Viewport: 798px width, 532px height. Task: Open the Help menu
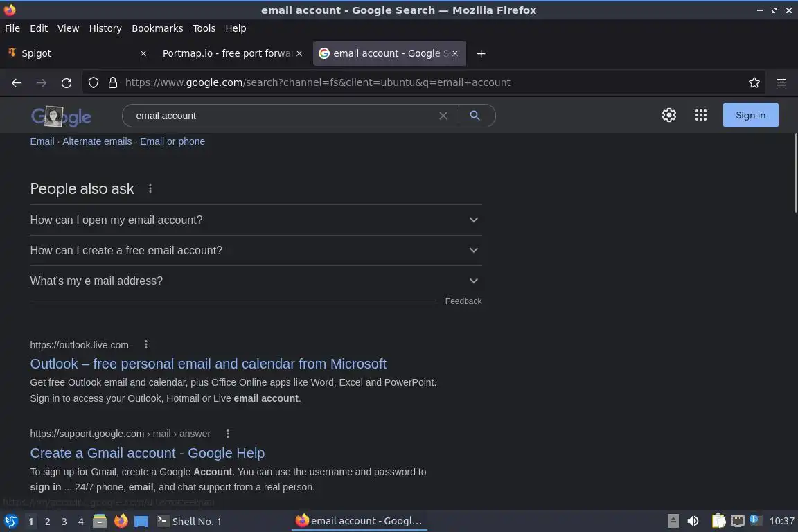(236, 28)
